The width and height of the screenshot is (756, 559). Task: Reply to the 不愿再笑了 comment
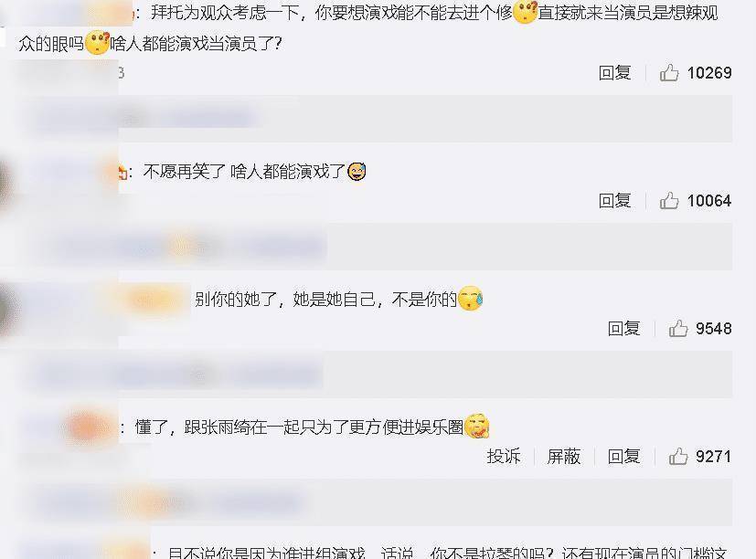614,200
